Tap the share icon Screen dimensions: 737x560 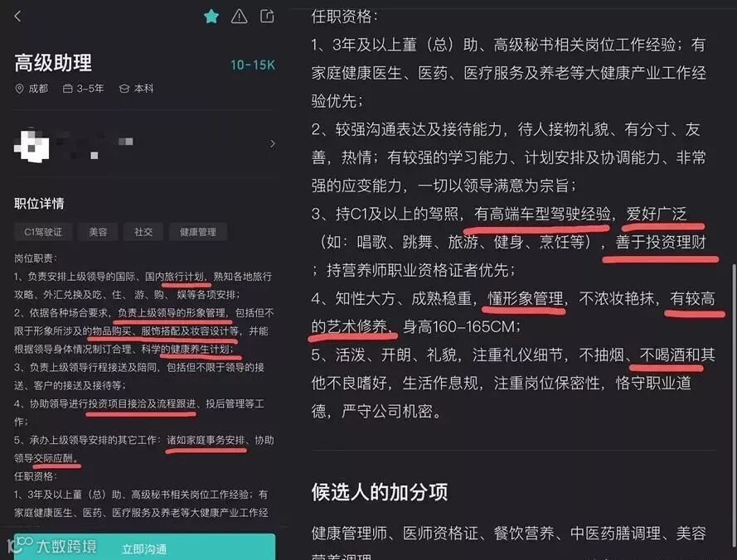[x=267, y=17]
